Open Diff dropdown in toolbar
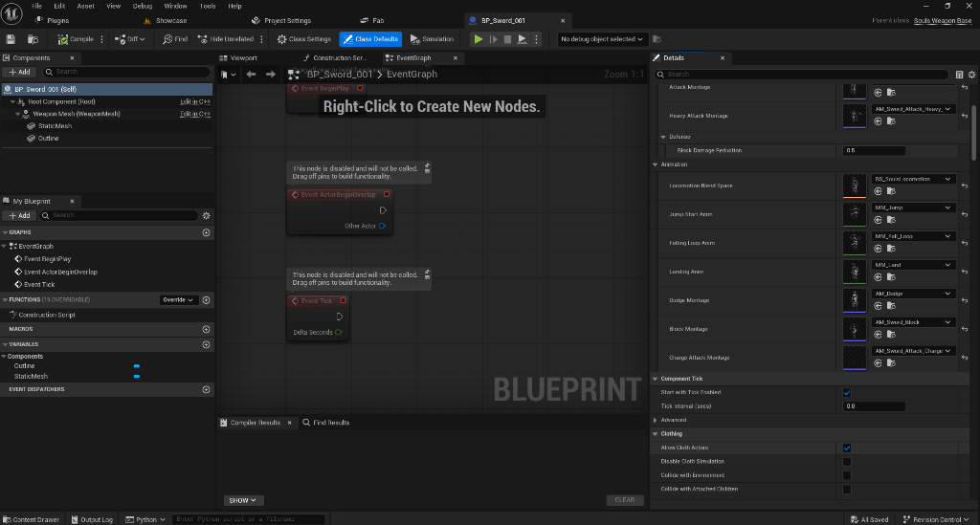Screen dimensions: 980x525 [130, 38]
